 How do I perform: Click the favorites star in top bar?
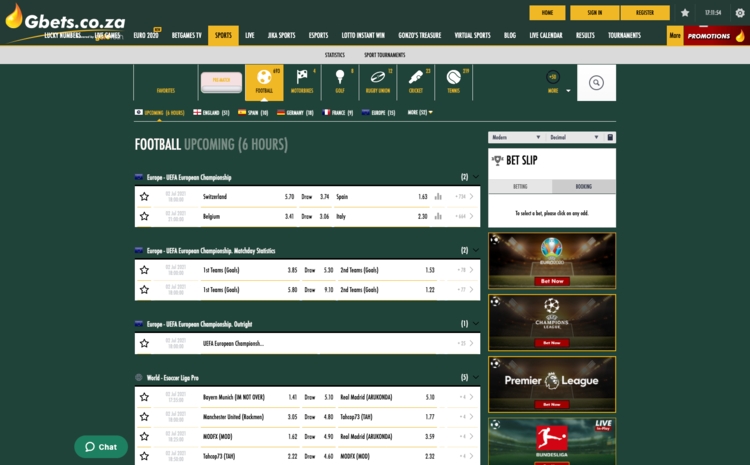pyautogui.click(x=685, y=13)
